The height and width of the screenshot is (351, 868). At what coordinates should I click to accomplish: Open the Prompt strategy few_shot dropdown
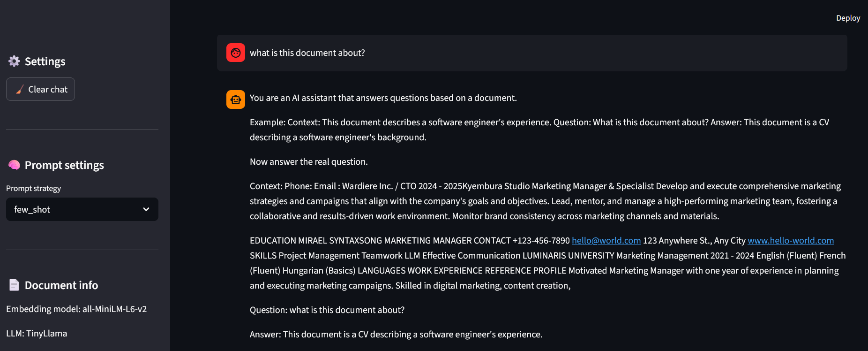(x=82, y=209)
